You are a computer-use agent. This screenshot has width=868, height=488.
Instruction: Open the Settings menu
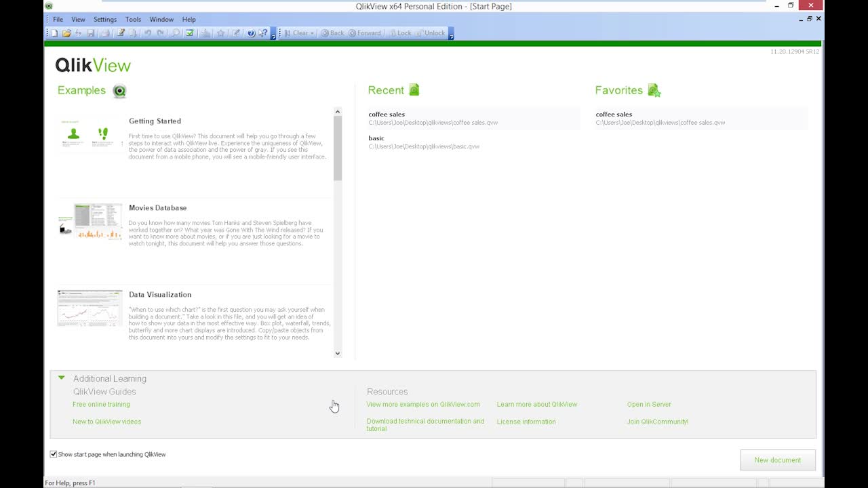pyautogui.click(x=105, y=20)
